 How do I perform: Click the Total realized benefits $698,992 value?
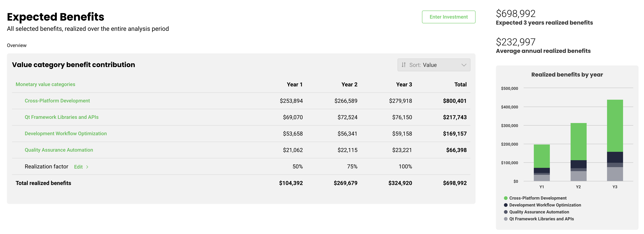pos(455,183)
